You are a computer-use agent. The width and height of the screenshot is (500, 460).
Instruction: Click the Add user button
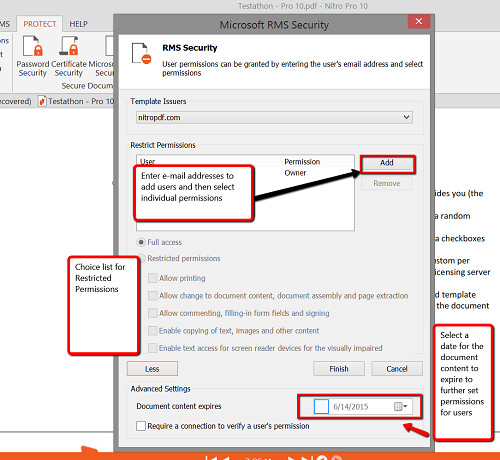(x=387, y=163)
